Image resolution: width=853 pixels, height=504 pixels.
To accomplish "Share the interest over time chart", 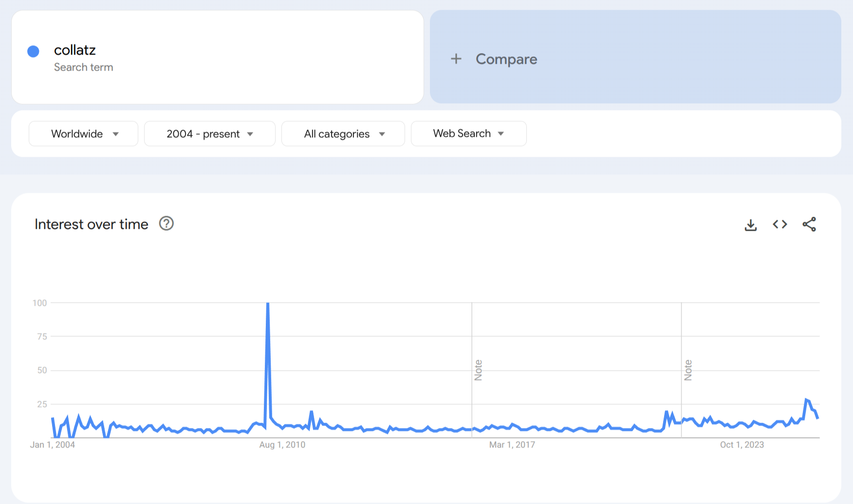I will pos(809,224).
